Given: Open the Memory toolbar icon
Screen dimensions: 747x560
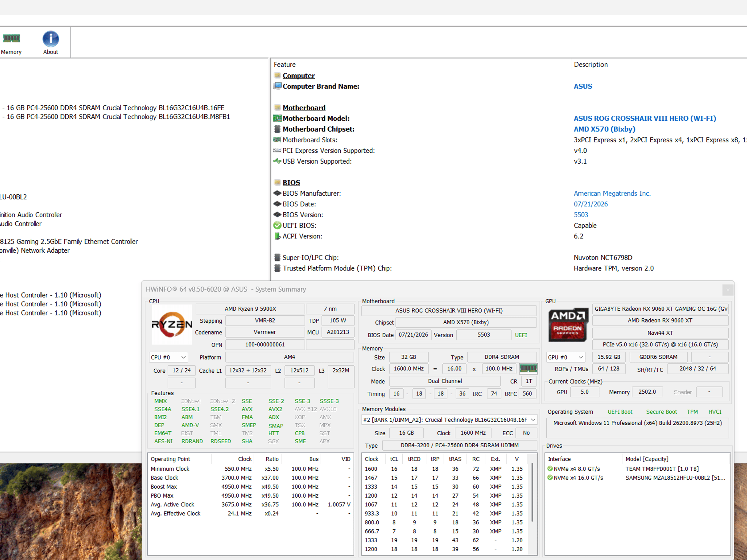Looking at the screenshot, I should click(11, 43).
